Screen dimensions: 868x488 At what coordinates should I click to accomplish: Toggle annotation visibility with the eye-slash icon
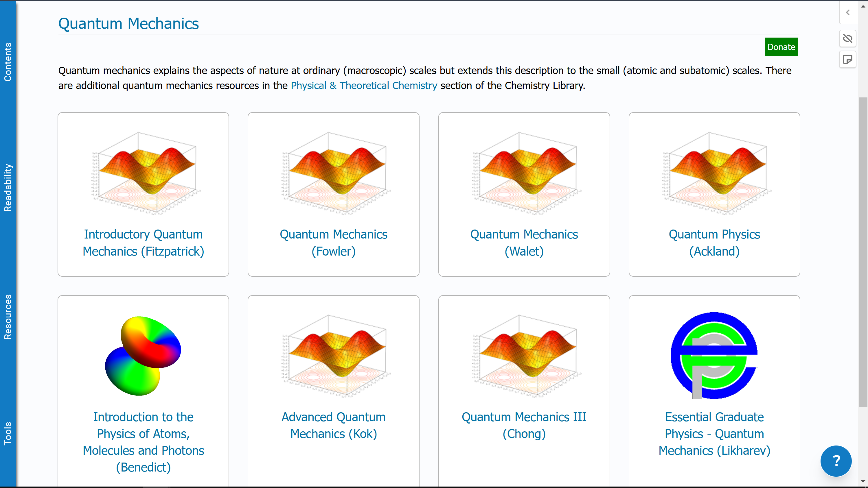848,38
